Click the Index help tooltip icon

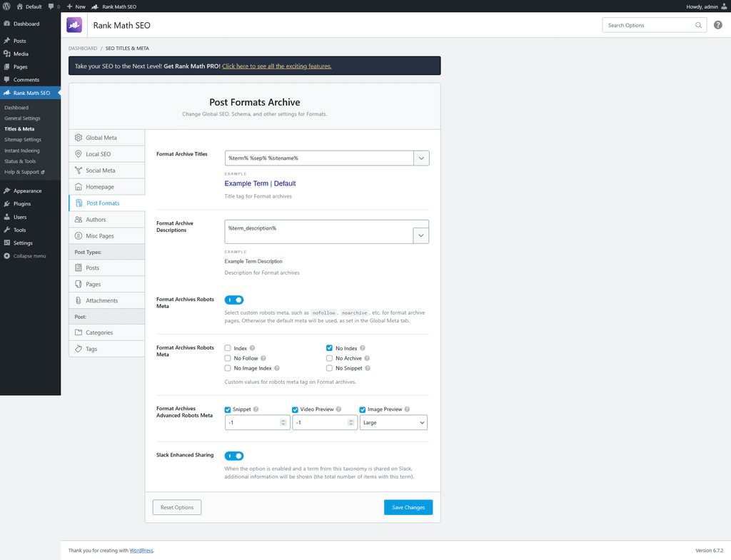(252, 348)
